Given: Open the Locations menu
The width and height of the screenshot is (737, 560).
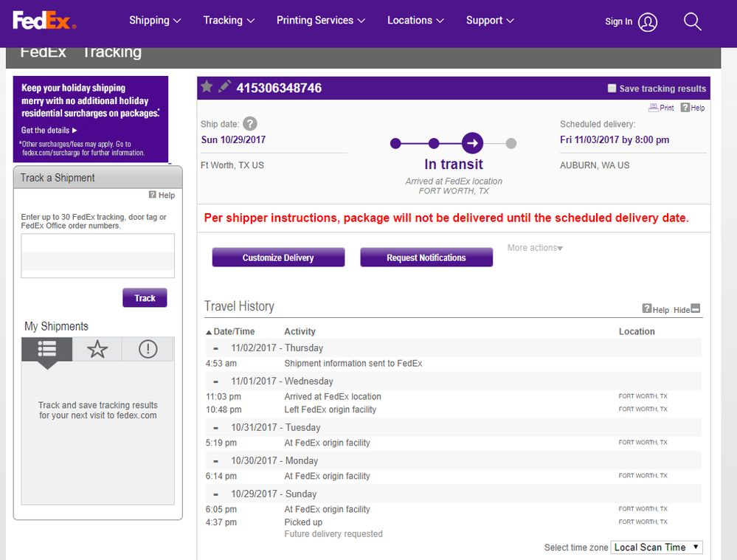Looking at the screenshot, I should tap(415, 20).
